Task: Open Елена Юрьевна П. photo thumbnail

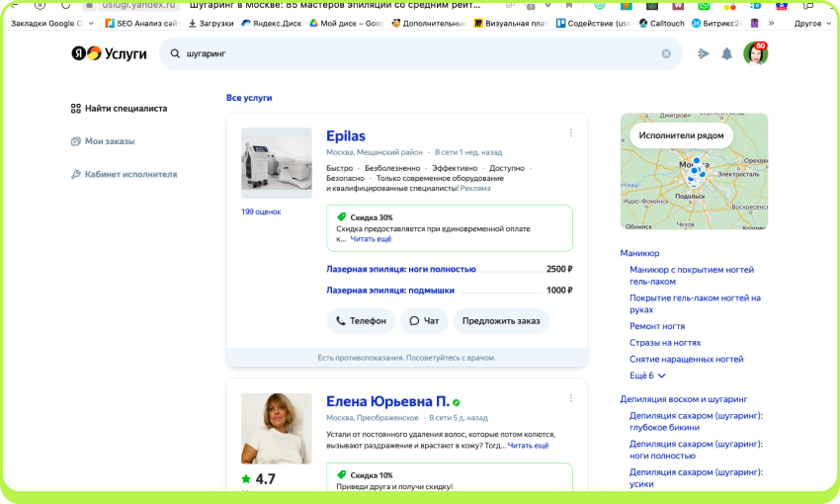Action: [x=277, y=429]
